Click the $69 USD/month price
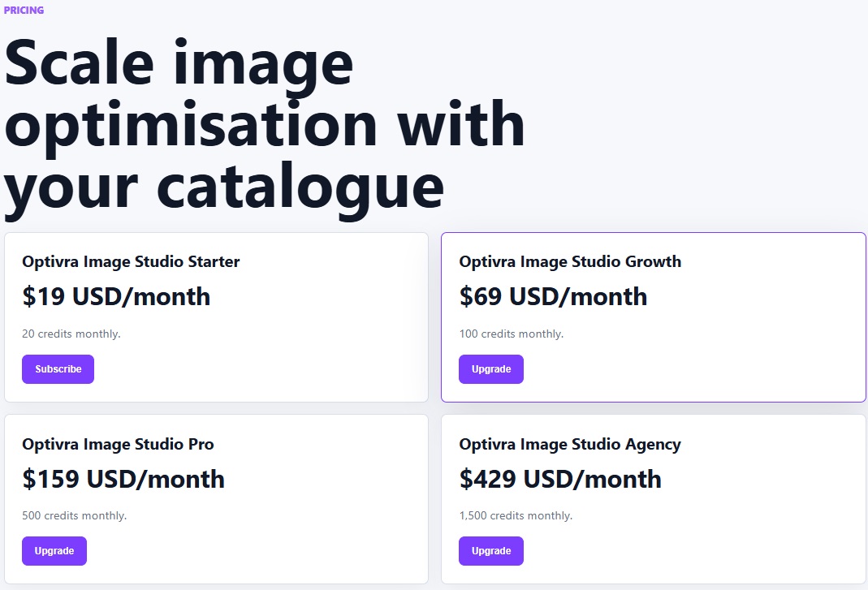Image resolution: width=868 pixels, height=590 pixels. [553, 297]
